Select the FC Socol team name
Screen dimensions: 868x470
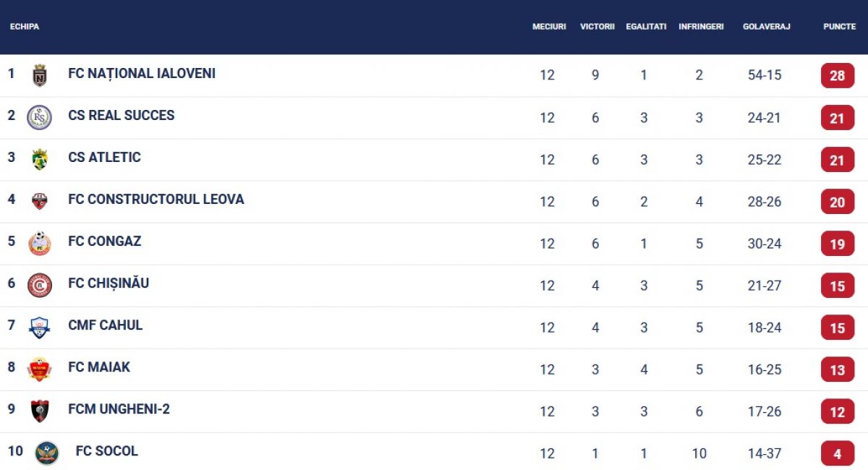click(106, 451)
